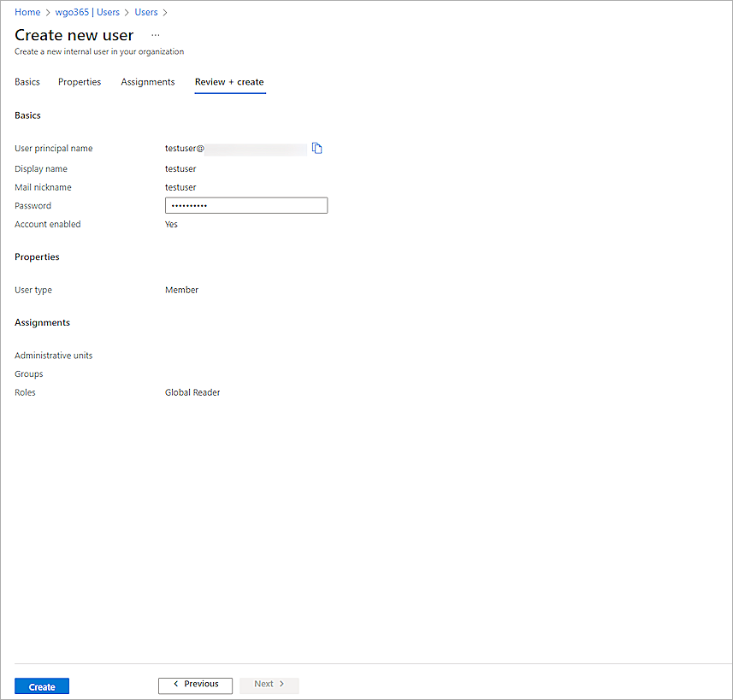The image size is (733, 700).
Task: Click inside the Password field
Action: pyautogui.click(x=245, y=205)
